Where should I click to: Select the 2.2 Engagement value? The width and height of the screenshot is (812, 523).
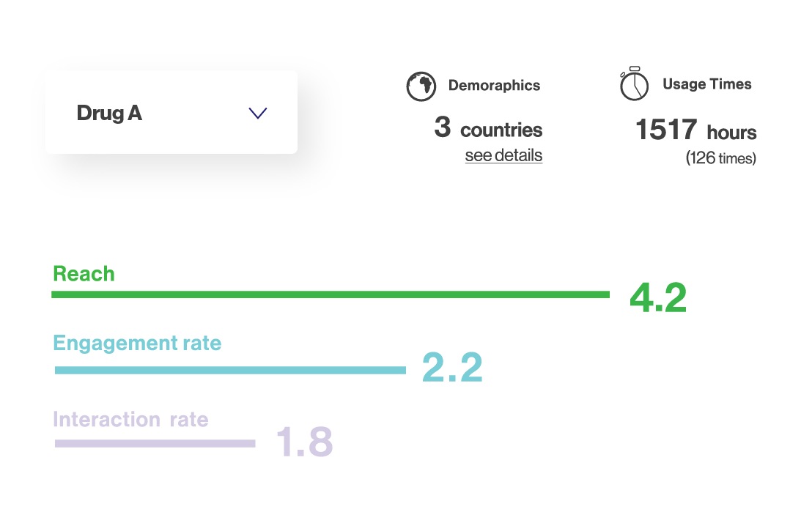[452, 368]
